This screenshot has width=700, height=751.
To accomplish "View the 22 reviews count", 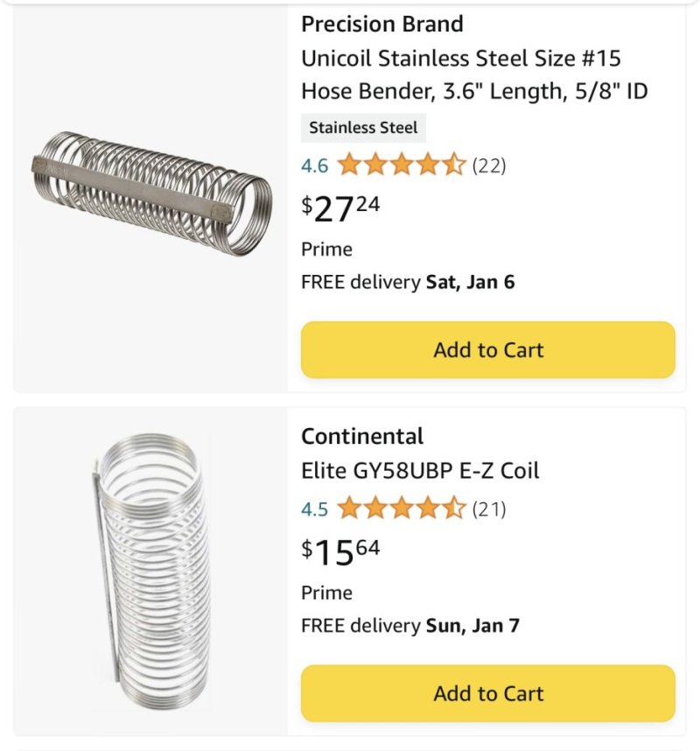I will coord(489,165).
